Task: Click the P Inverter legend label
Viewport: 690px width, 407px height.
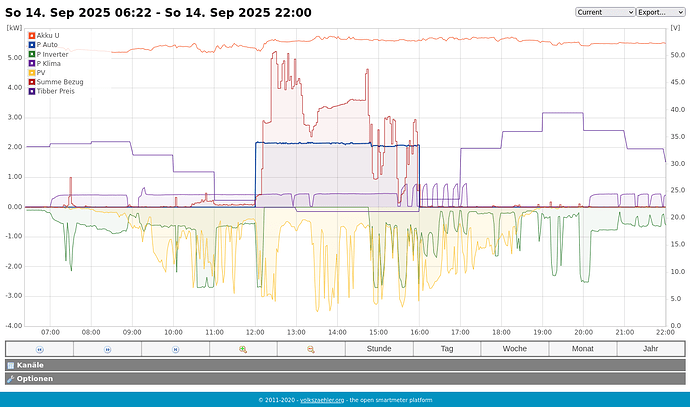Action: [52, 54]
